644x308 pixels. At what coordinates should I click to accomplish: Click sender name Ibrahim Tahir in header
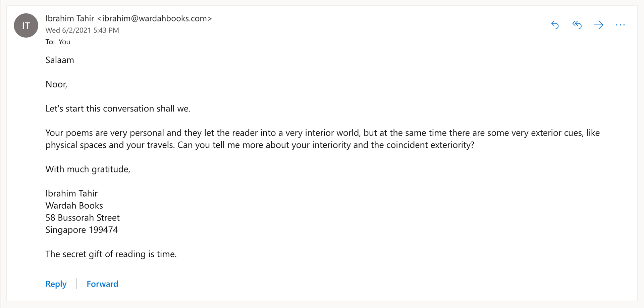[70, 18]
